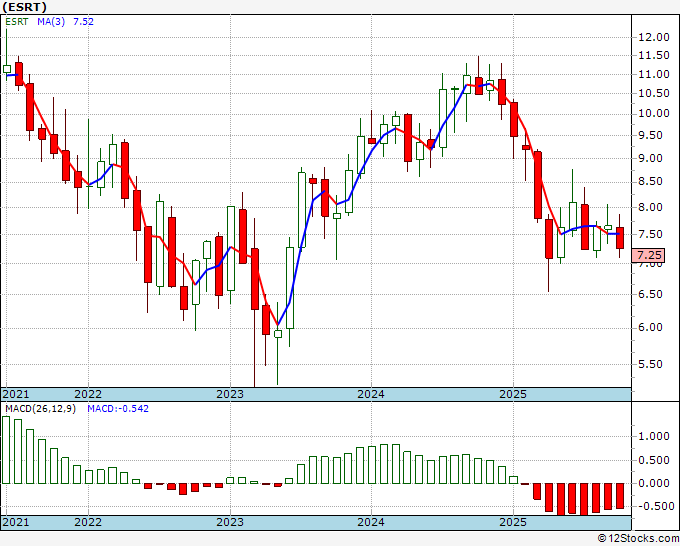The image size is (680, 546).
Task: Click the (ESRT) chart title
Action: tap(25, 7)
